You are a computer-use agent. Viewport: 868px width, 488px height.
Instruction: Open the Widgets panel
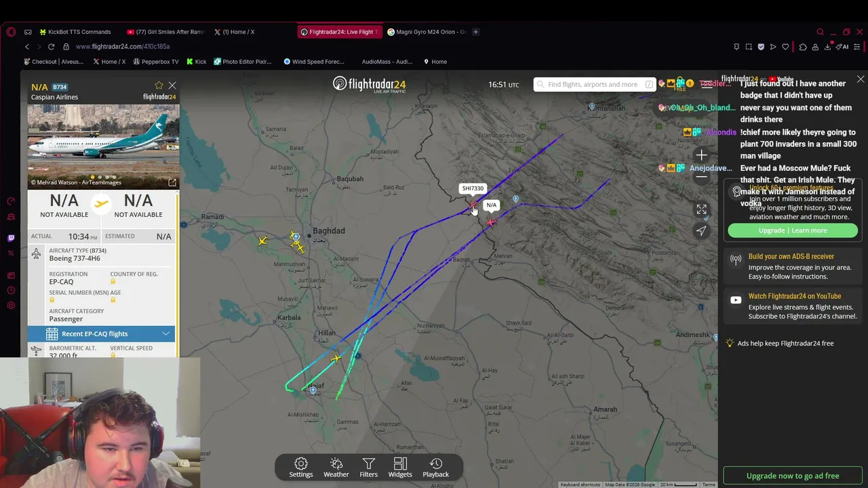click(400, 468)
